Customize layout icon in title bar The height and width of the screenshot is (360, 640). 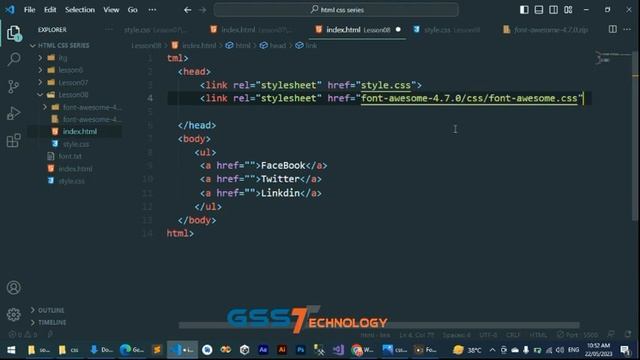click(568, 9)
